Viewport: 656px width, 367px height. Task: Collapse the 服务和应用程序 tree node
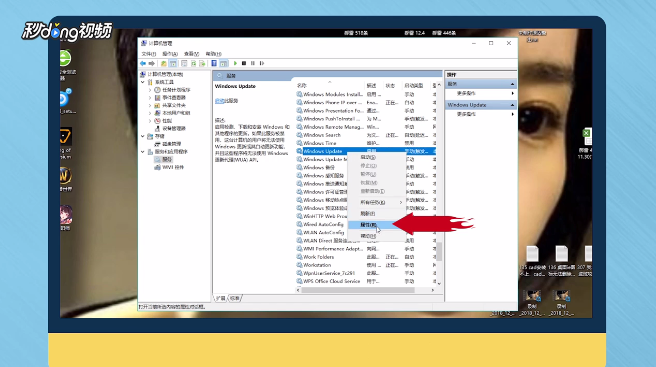click(143, 151)
